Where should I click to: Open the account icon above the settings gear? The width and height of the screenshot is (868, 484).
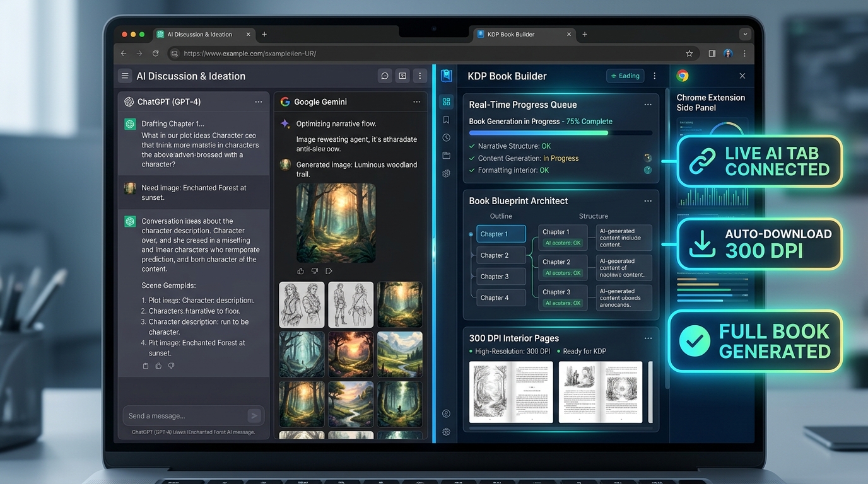(x=447, y=413)
